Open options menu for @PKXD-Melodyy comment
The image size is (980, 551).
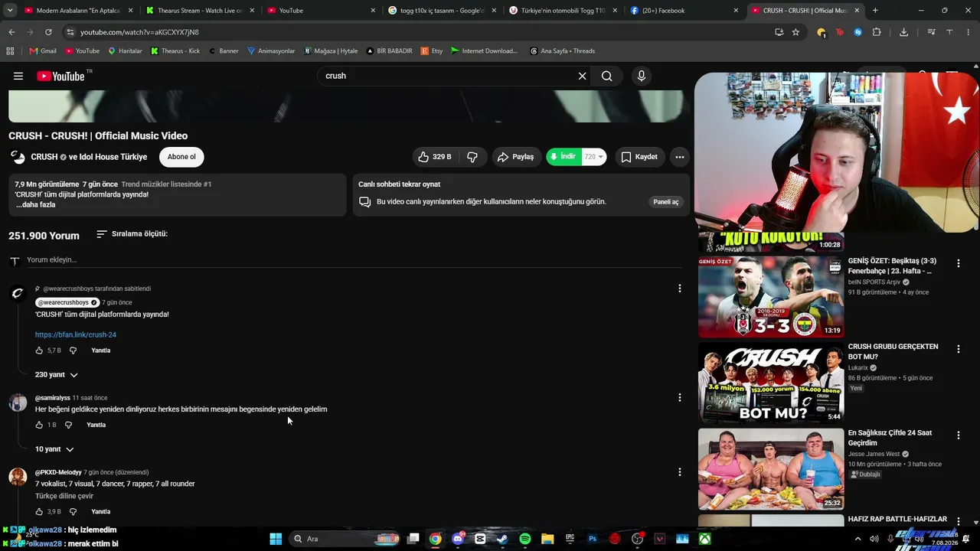point(679,472)
